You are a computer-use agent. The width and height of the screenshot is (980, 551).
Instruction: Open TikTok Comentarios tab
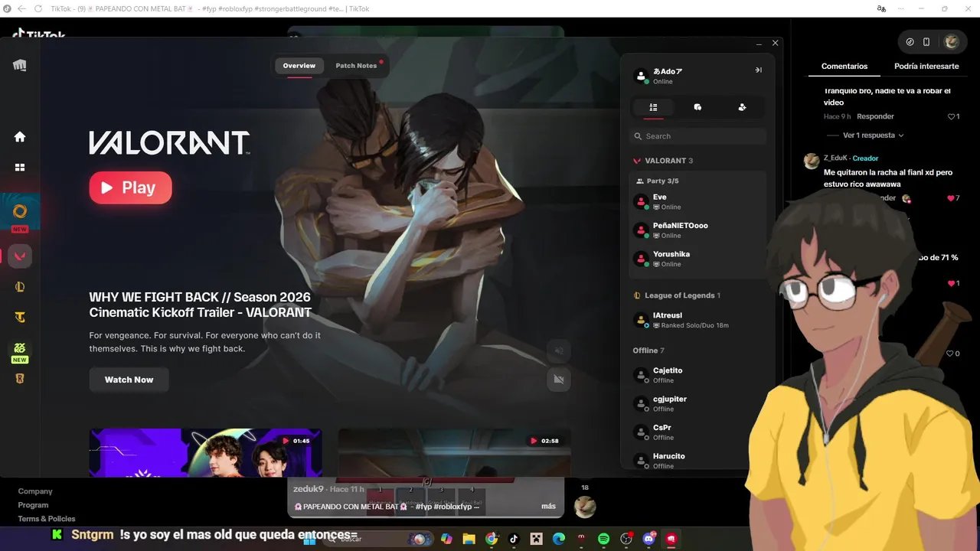844,67
